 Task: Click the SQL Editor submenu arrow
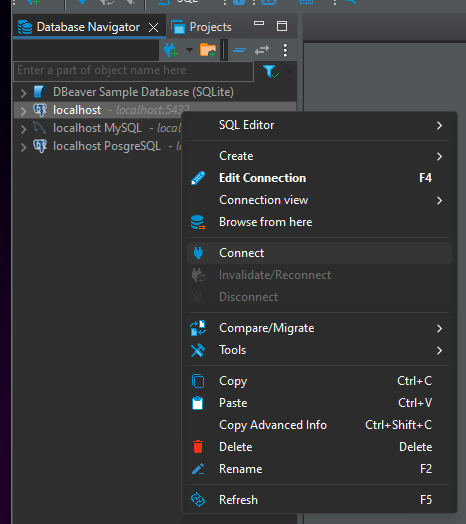[439, 126]
